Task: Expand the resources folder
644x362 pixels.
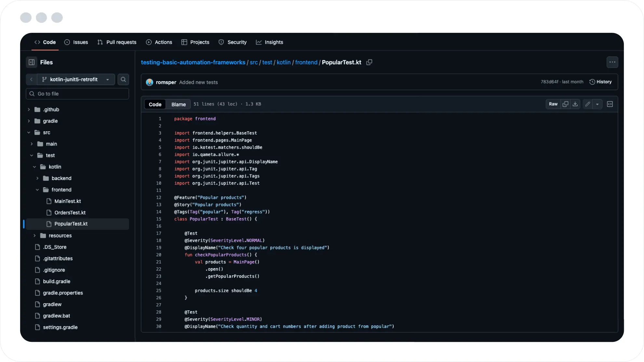Action: click(34, 236)
